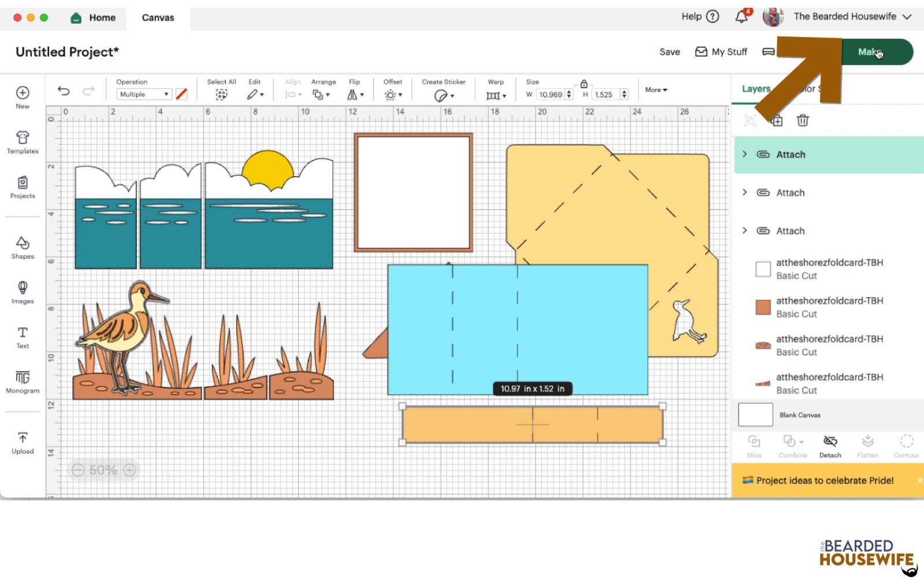Click the operation color swatch
Viewport: 924px width, 587px height.
(181, 94)
